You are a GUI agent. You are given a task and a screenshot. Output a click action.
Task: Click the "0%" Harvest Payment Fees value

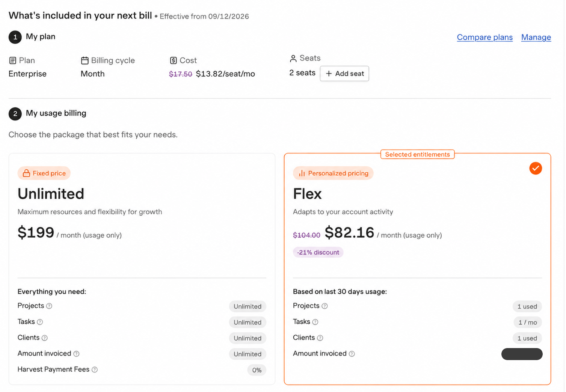(257, 370)
